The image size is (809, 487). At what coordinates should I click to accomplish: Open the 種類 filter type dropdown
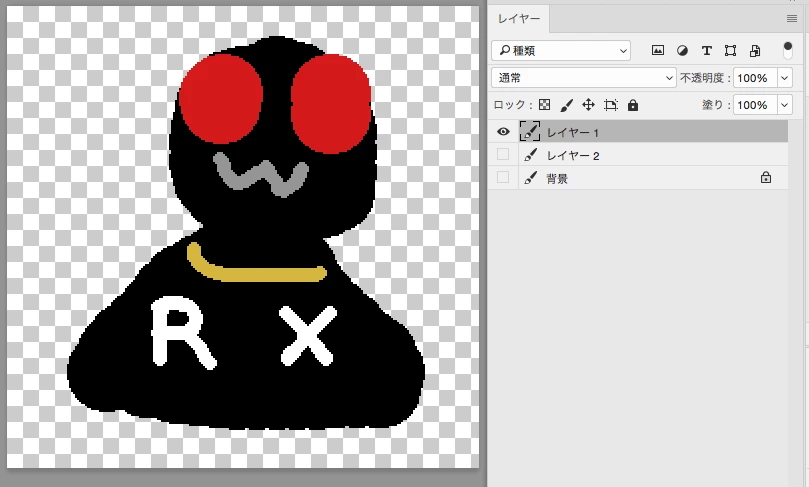click(561, 51)
